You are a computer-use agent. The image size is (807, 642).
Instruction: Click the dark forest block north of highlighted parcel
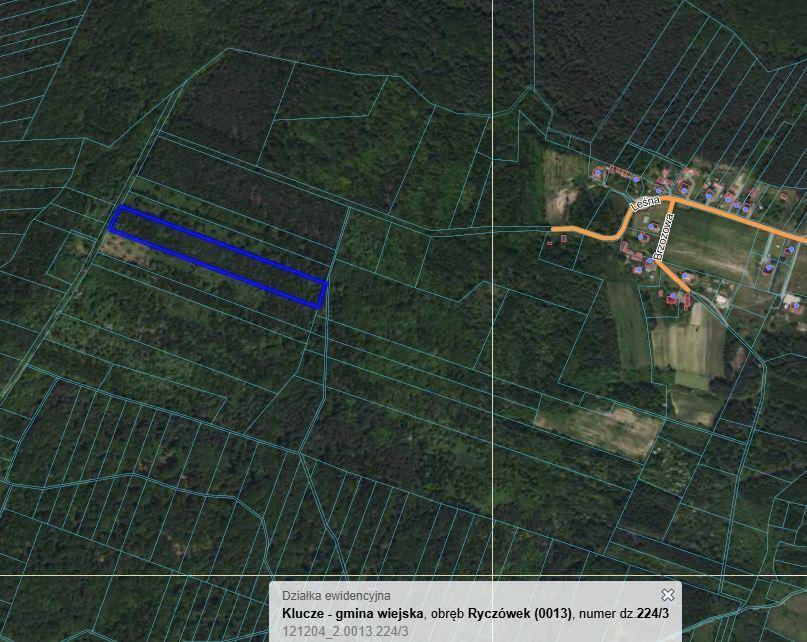(240, 180)
